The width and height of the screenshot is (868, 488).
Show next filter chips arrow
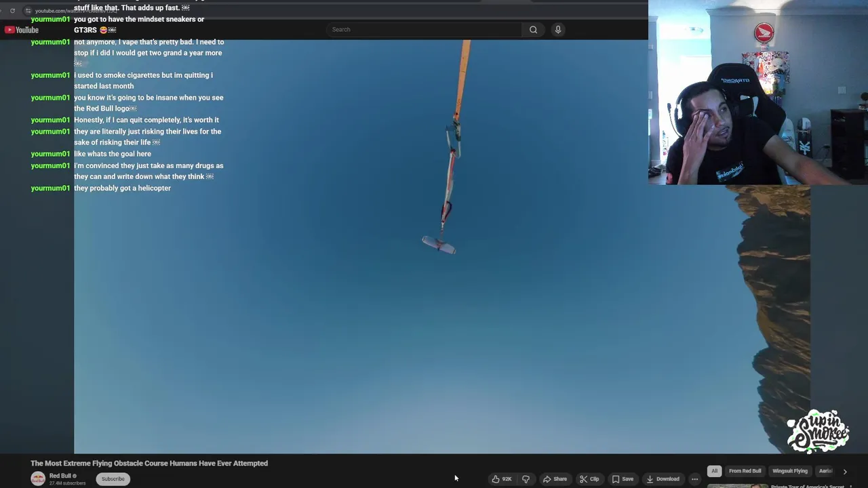click(x=845, y=471)
